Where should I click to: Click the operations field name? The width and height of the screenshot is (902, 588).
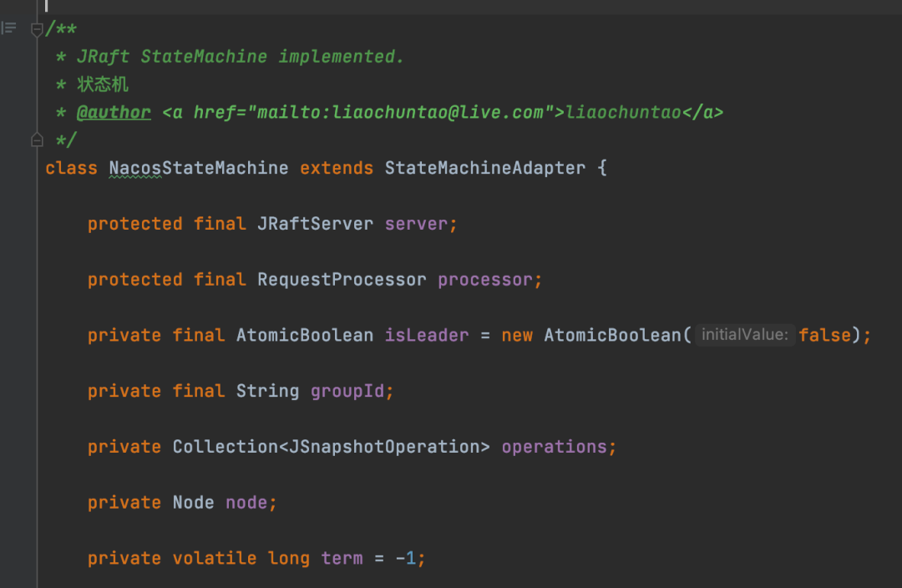coord(554,447)
